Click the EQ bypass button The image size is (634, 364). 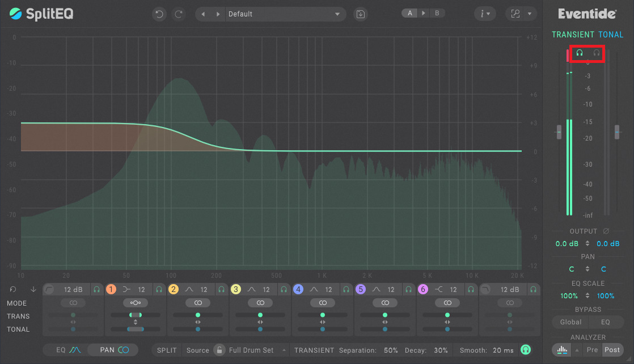pos(606,323)
